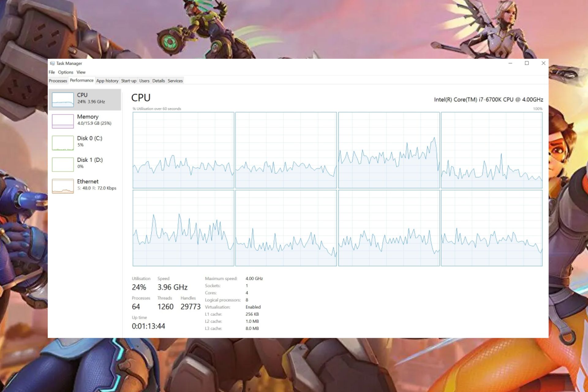Screen dimensions: 588x392
Task: Switch to the Services tab
Action: [x=175, y=81]
